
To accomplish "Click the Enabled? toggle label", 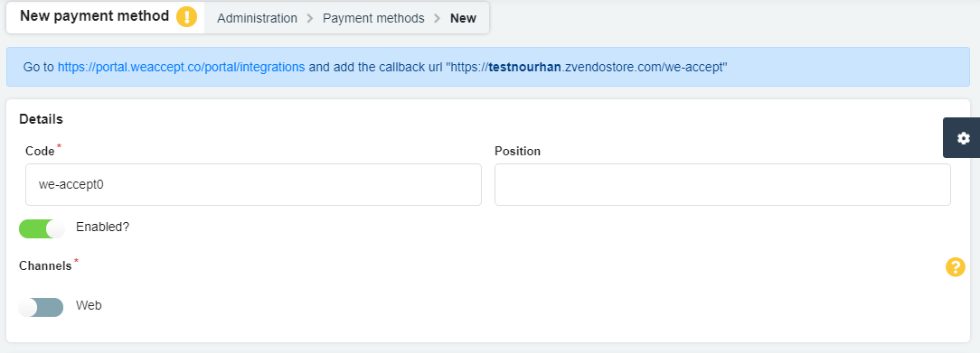I will [x=102, y=227].
